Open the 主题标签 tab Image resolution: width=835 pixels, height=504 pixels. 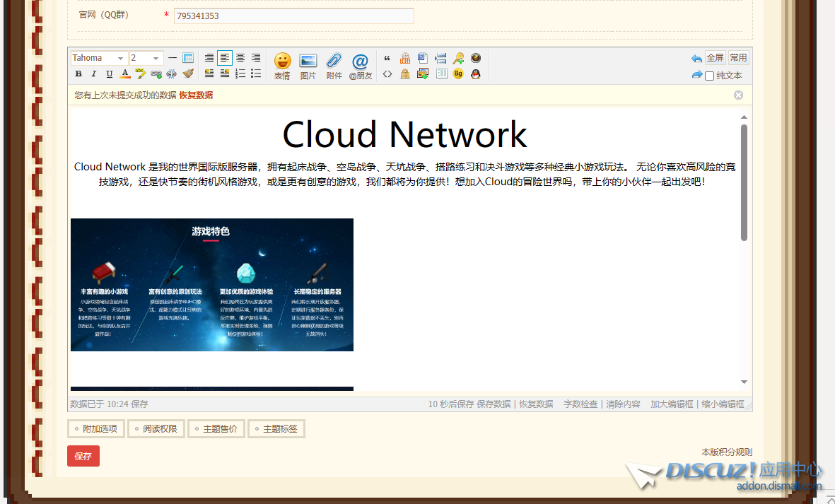point(276,428)
